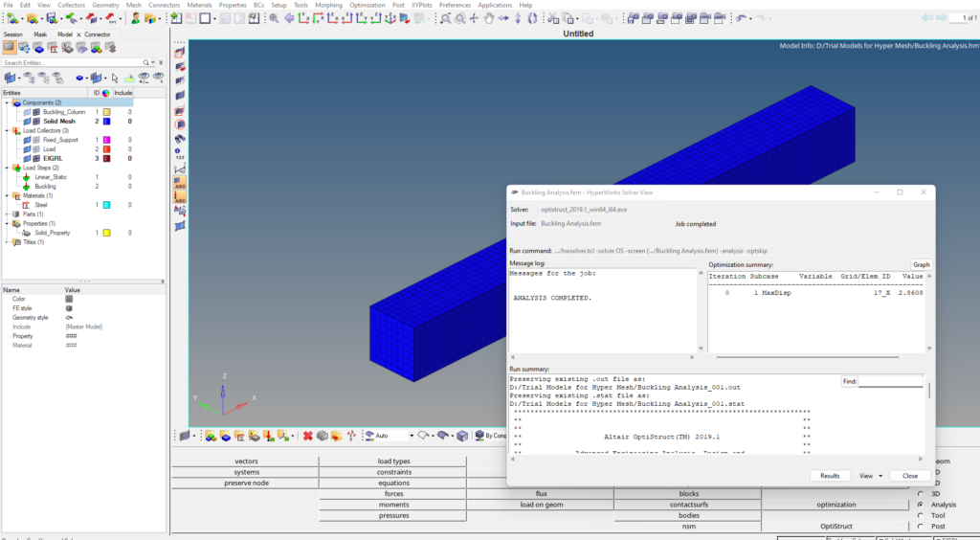
Task: Open the load types panel button
Action: coord(393,461)
